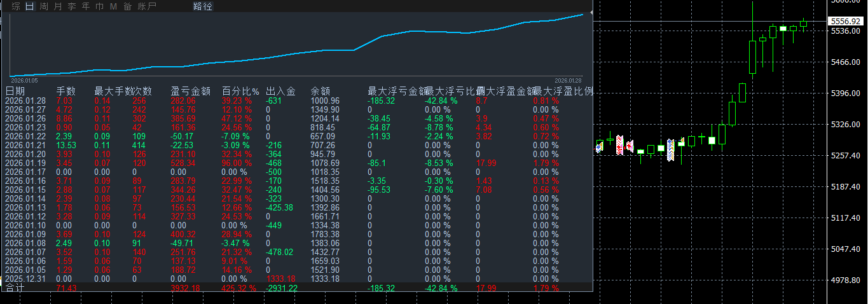The image size is (868, 304).
Task: Click balance value 1000.96
Action: click(325, 100)
